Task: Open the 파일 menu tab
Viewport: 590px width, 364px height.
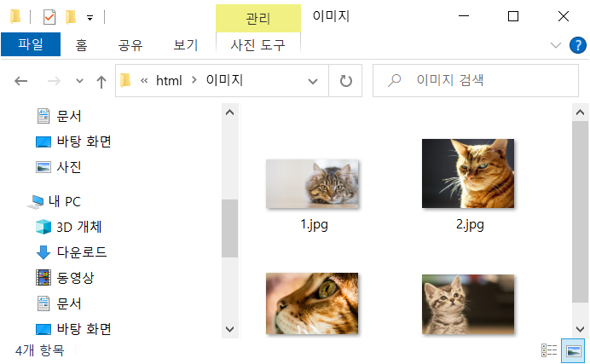Action: click(31, 44)
